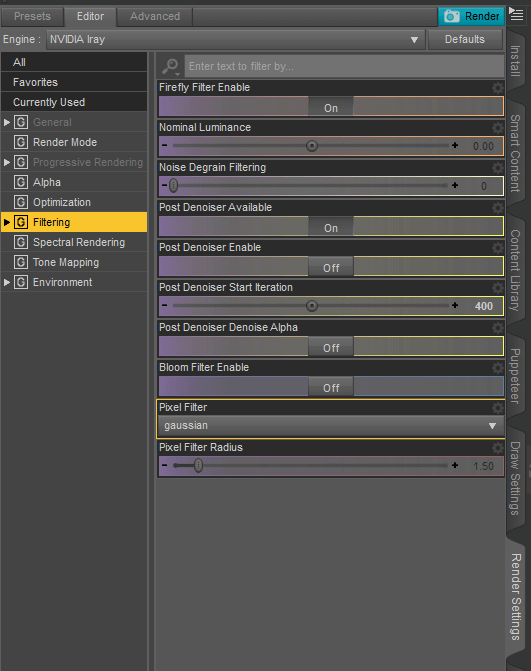Open the pane options menu icon
This screenshot has height=671, width=531.
tap(516, 14)
